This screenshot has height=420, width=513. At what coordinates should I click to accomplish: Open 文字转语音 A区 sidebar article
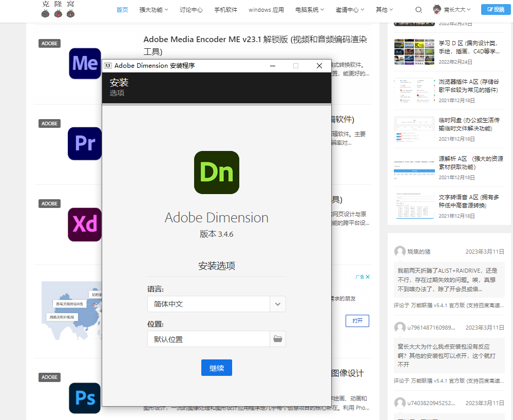point(469,201)
